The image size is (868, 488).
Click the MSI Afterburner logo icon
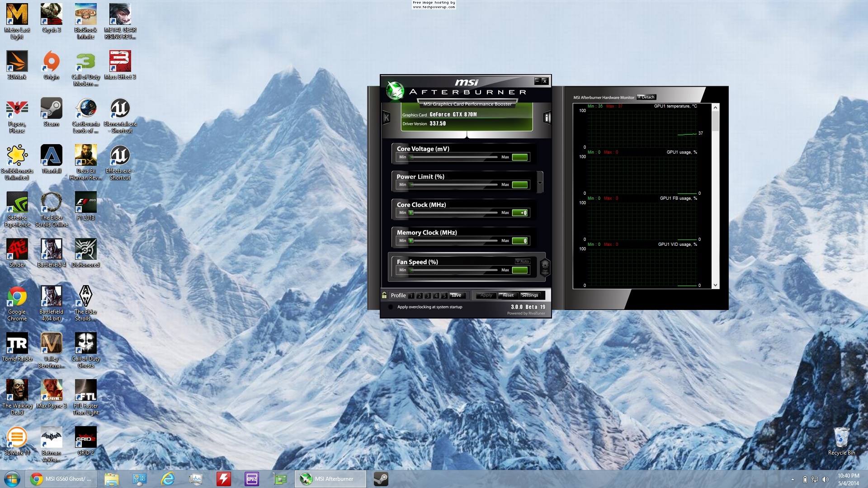tap(395, 90)
